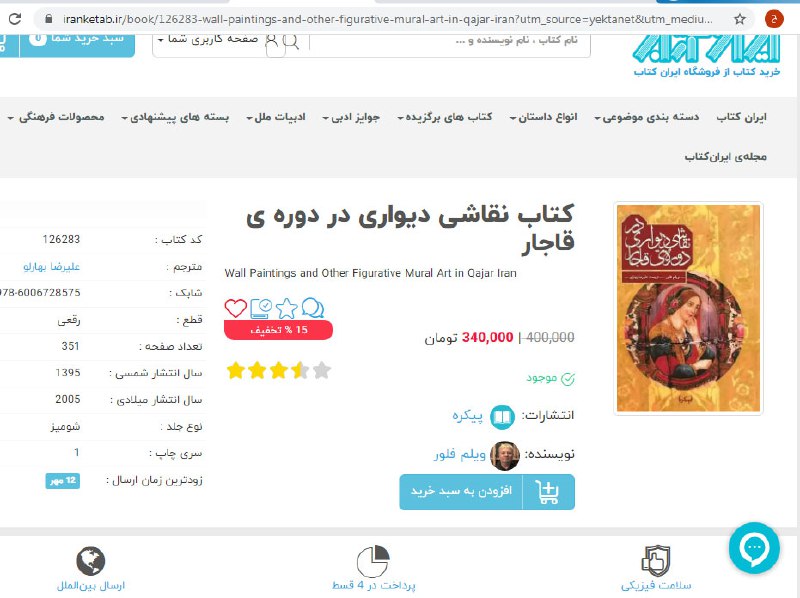Image resolution: width=800 pixels, height=598 pixels.
Task: Click the book cover thumbnail
Action: point(688,308)
